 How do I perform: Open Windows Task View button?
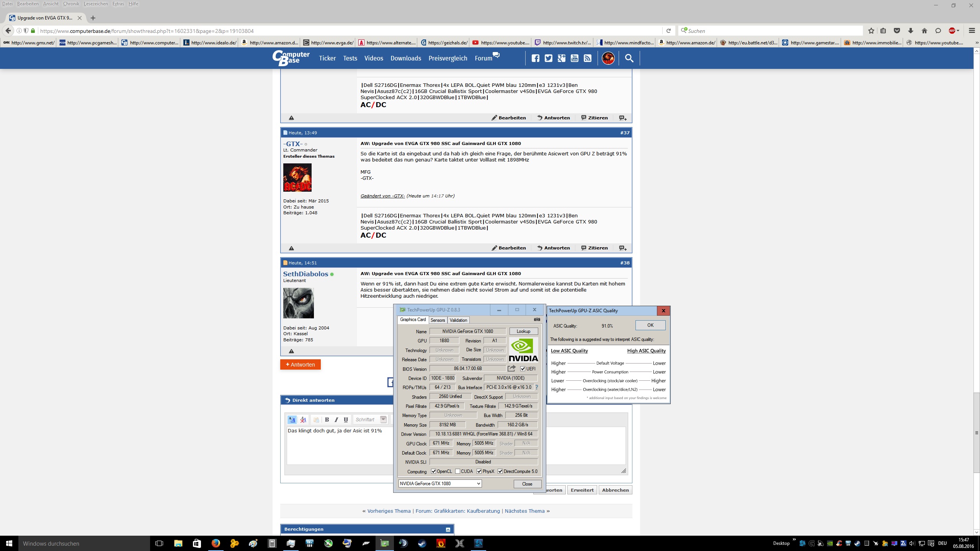pyautogui.click(x=159, y=543)
